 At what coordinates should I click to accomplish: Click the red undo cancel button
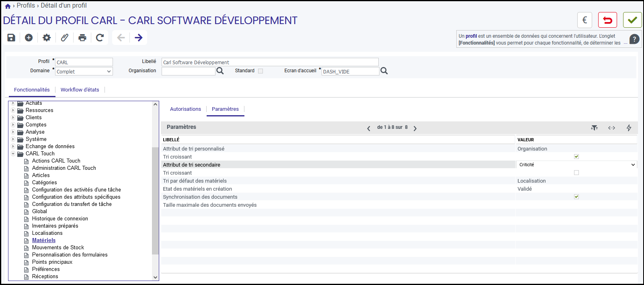click(607, 20)
